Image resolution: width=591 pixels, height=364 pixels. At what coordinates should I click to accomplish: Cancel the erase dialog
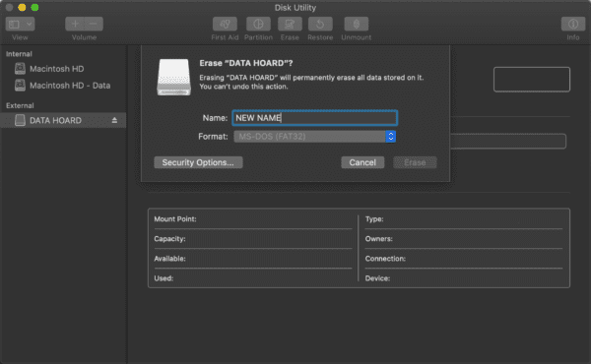(362, 162)
